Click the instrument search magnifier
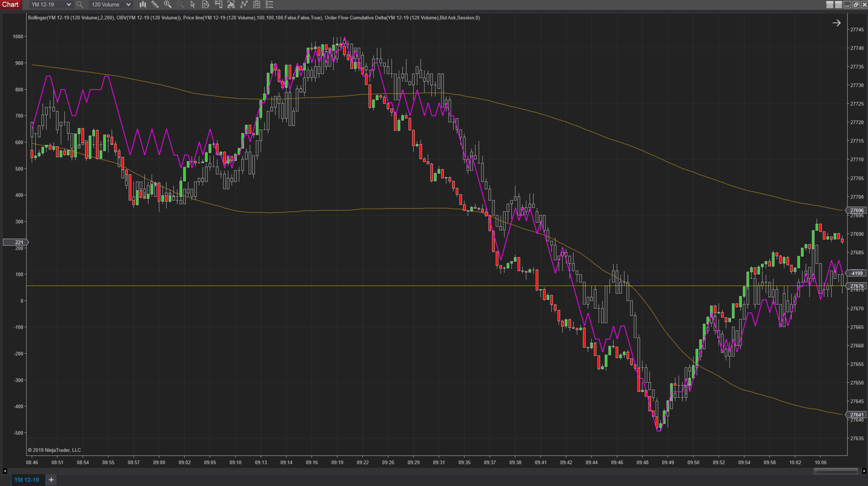 (79, 5)
